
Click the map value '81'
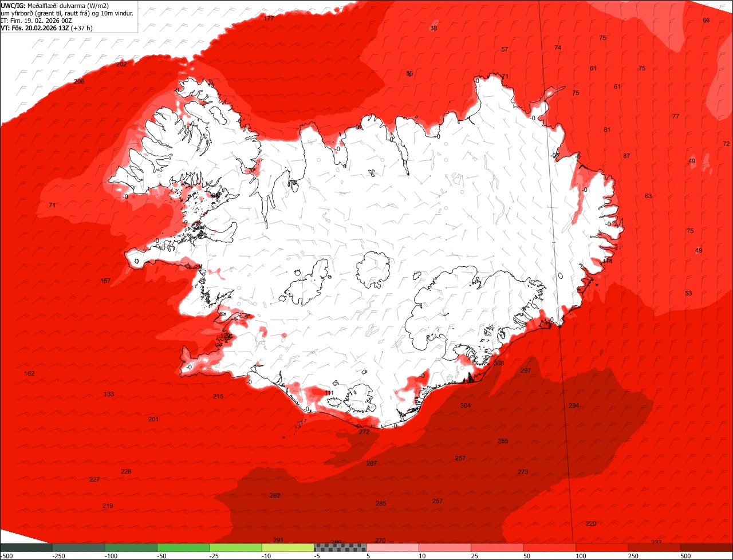(607, 129)
